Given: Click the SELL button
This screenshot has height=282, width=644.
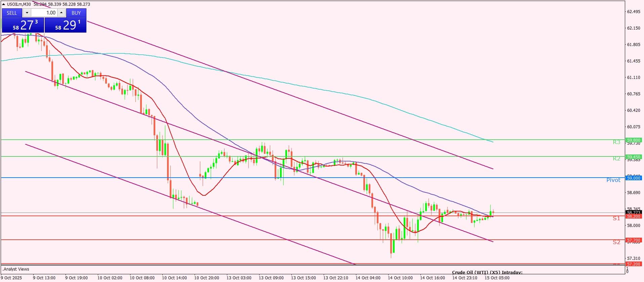Looking at the screenshot, I should coord(12,13).
